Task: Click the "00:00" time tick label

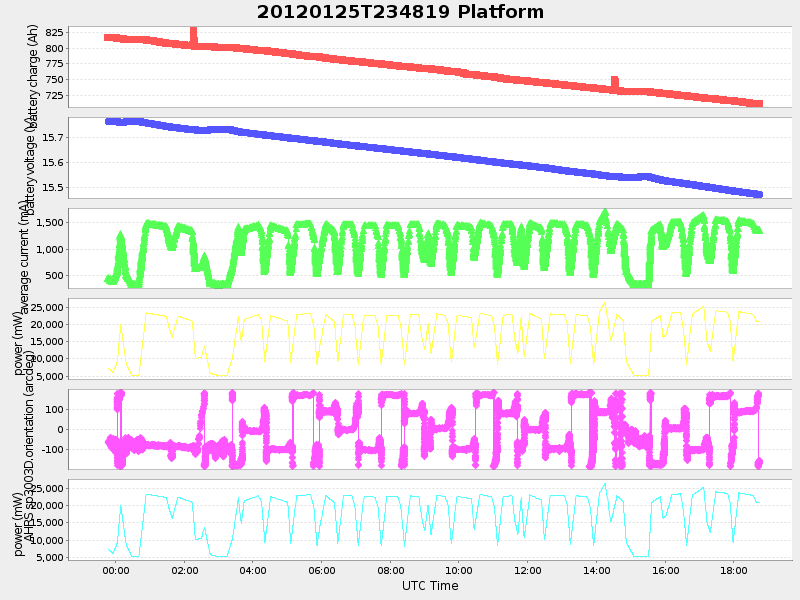Action: (x=114, y=572)
